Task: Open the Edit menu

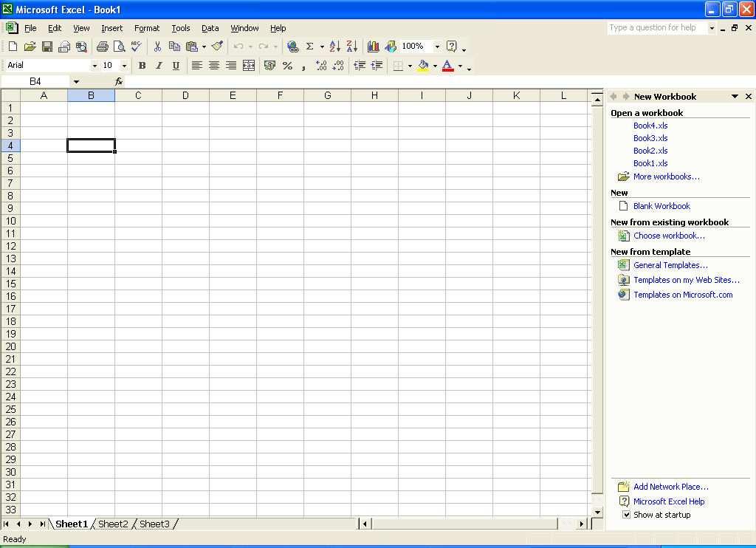Action: click(55, 28)
